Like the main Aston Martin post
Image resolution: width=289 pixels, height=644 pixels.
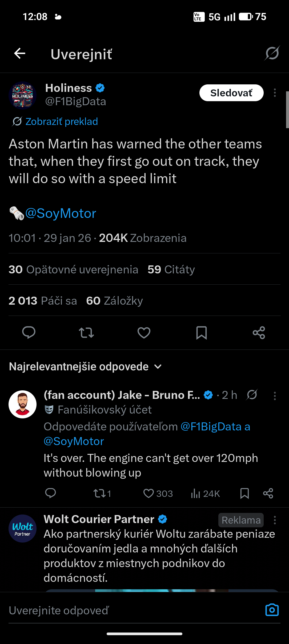click(144, 333)
